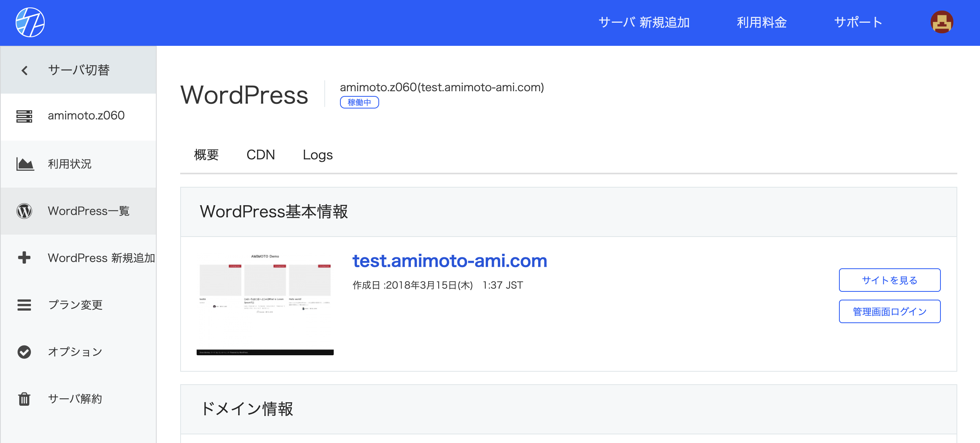
Task: Switch to the Logs tab
Action: point(318,155)
